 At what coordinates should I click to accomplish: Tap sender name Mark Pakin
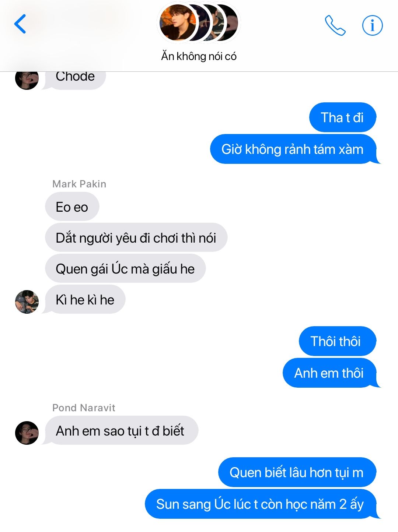79,184
